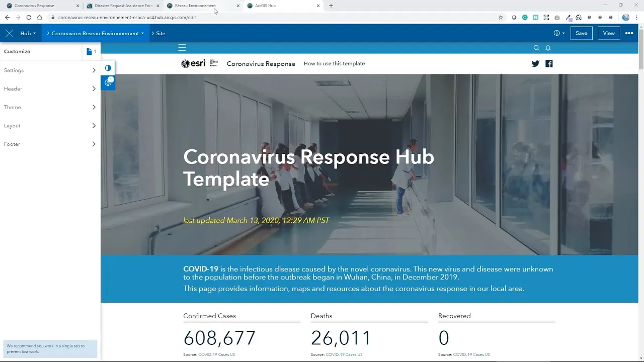Open COVID-19 Cases US source under Recovered
The width and height of the screenshot is (644, 362).
pyautogui.click(x=471, y=354)
